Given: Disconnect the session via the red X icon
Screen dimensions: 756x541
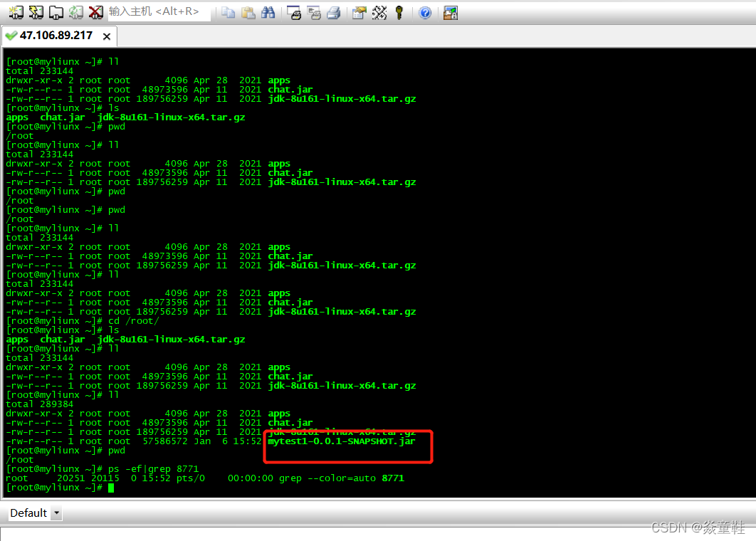Looking at the screenshot, I should (x=95, y=12).
